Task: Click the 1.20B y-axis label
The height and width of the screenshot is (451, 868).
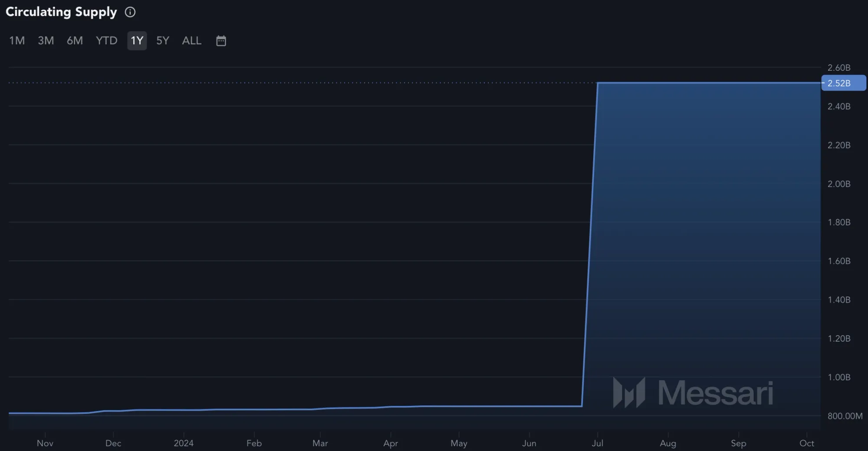Action: [839, 338]
